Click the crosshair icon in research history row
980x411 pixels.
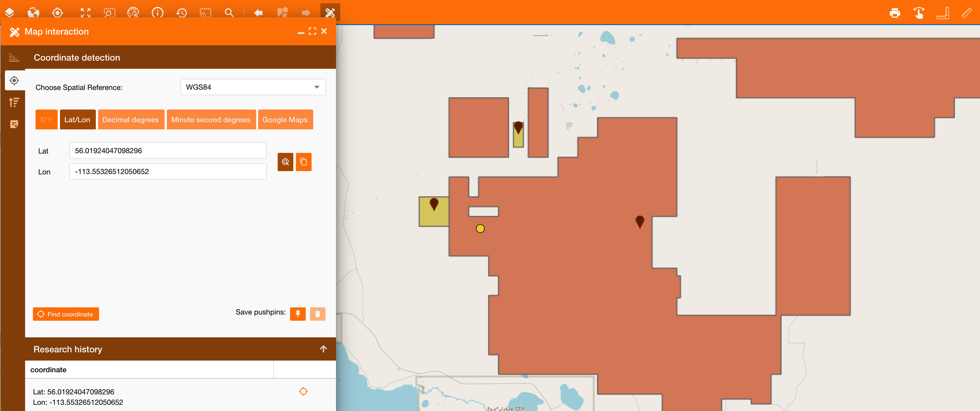click(x=303, y=391)
